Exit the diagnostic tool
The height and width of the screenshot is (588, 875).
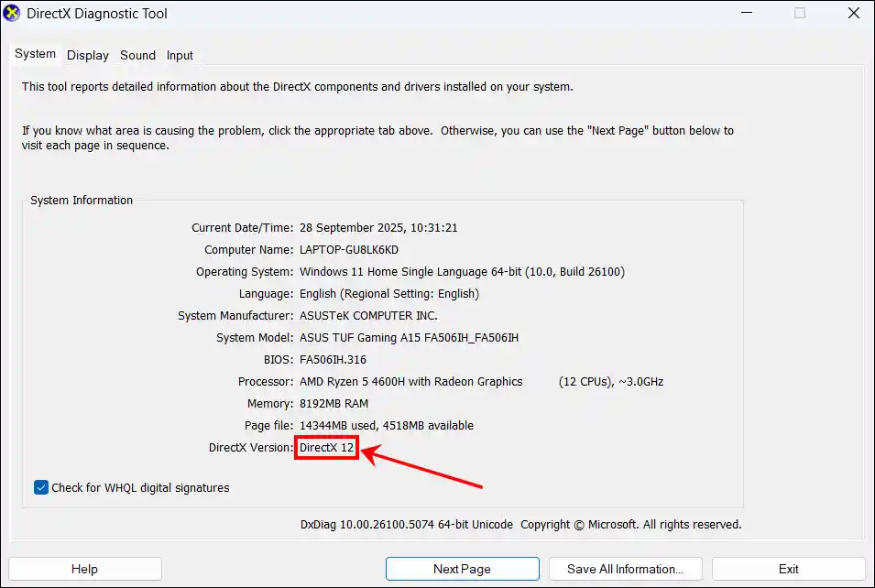(789, 569)
